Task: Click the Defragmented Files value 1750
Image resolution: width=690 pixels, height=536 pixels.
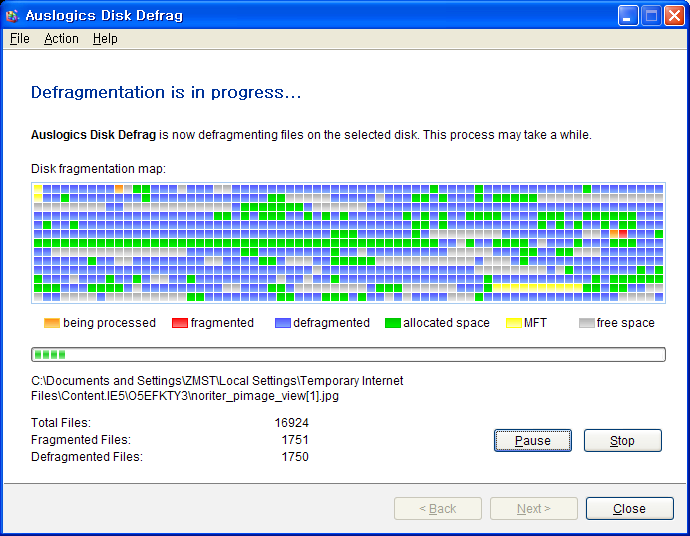Action: (295, 457)
